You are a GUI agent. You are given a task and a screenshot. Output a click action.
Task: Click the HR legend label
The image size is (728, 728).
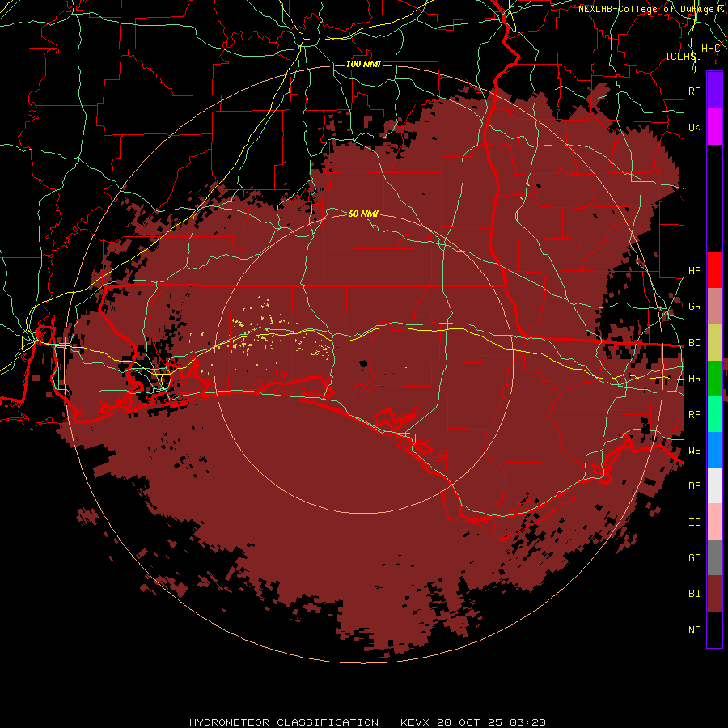[695, 379]
